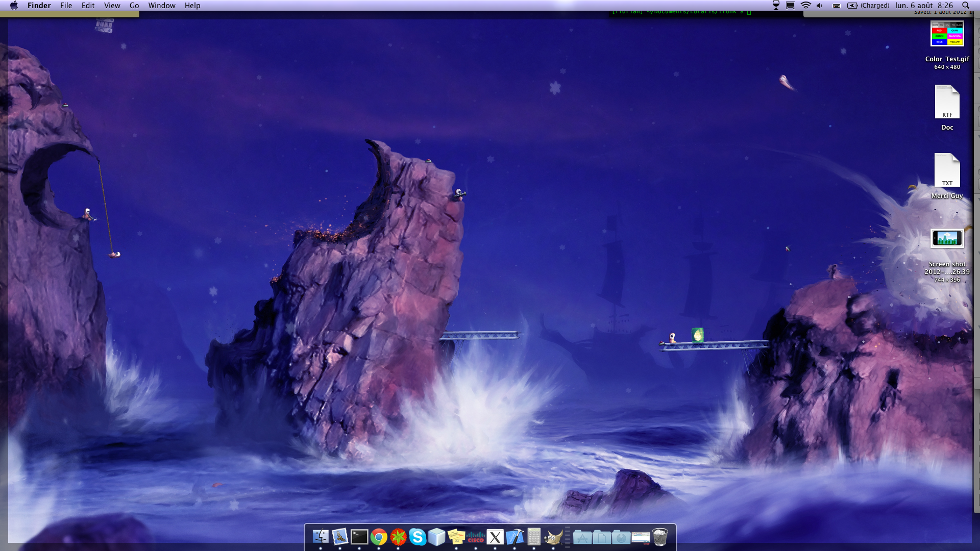
Task: Launch Google Chrome from the Dock
Action: coord(379,537)
